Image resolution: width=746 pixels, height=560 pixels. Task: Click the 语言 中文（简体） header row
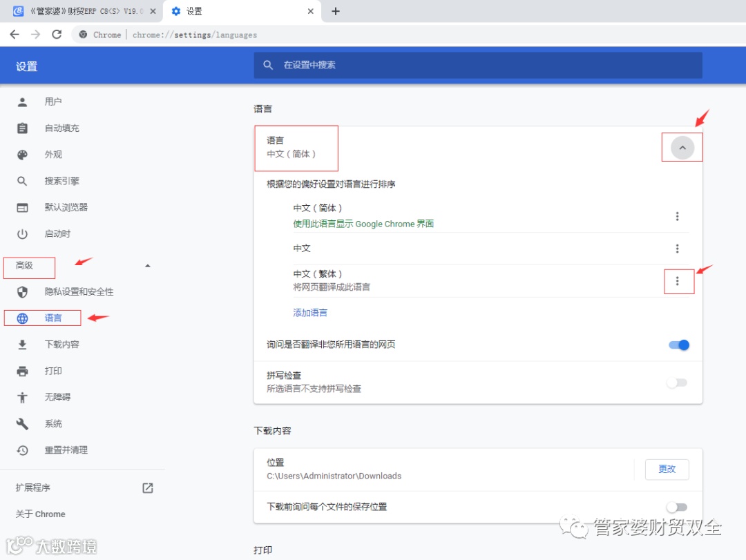click(478, 147)
